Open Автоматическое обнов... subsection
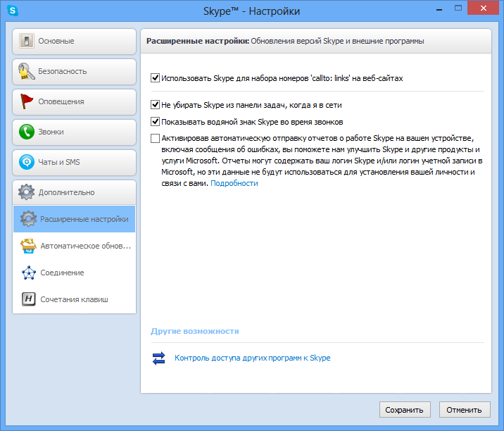The width and height of the screenshot is (504, 431). 74,246
